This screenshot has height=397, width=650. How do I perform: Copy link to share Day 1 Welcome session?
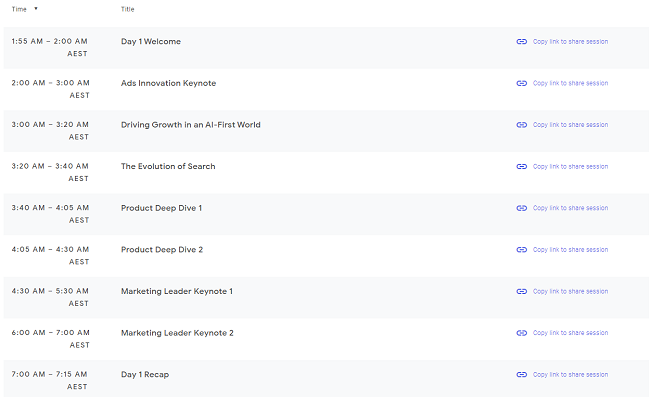[570, 41]
